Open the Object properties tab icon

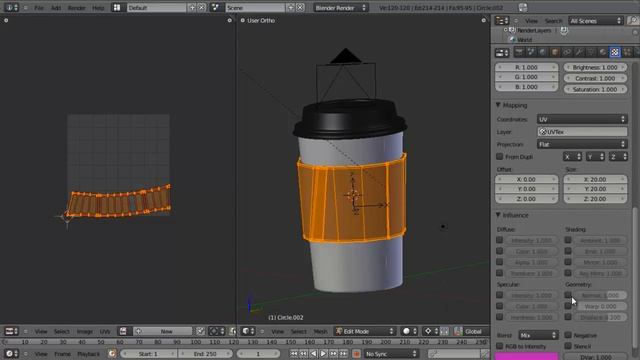555,52
